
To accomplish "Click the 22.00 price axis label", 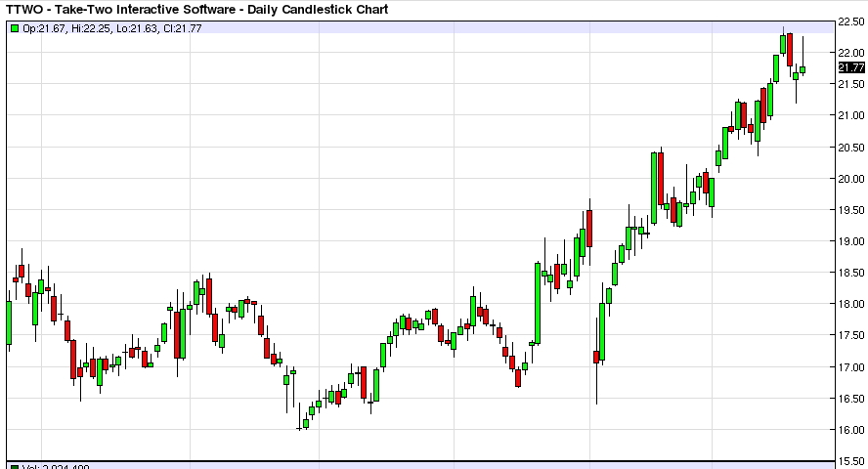I will point(851,53).
